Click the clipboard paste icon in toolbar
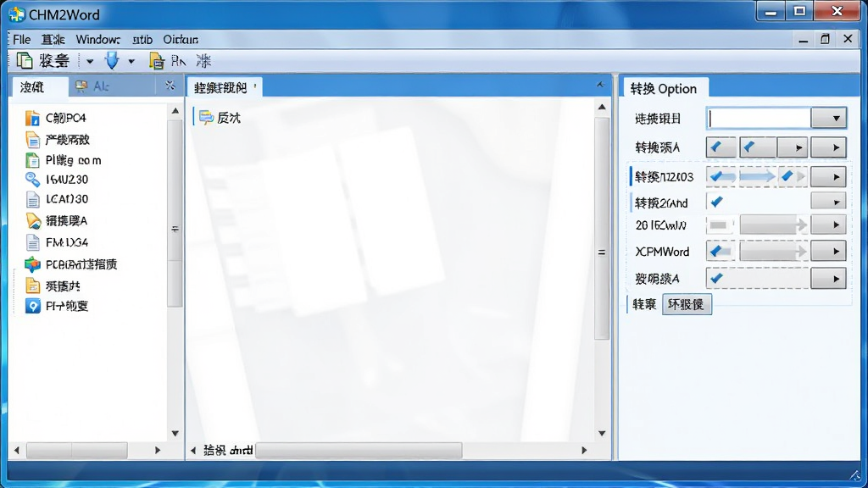Image resolution: width=868 pixels, height=488 pixels. [157, 61]
